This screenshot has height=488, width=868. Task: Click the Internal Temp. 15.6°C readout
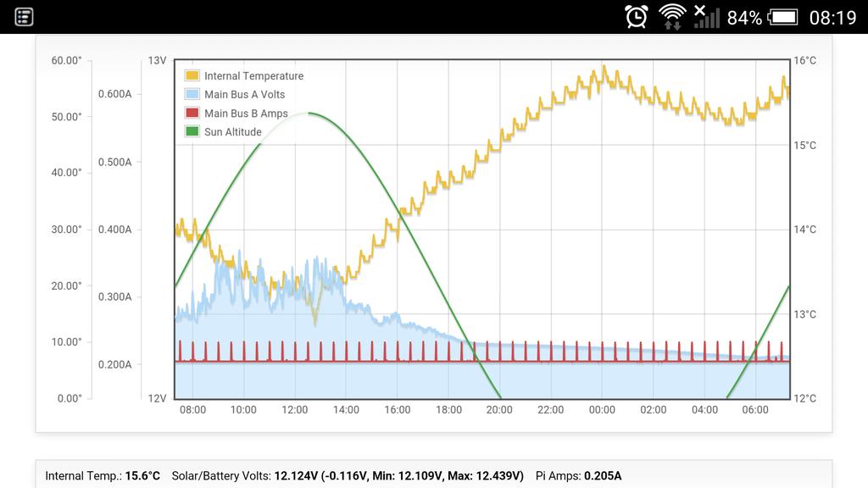[x=103, y=476]
